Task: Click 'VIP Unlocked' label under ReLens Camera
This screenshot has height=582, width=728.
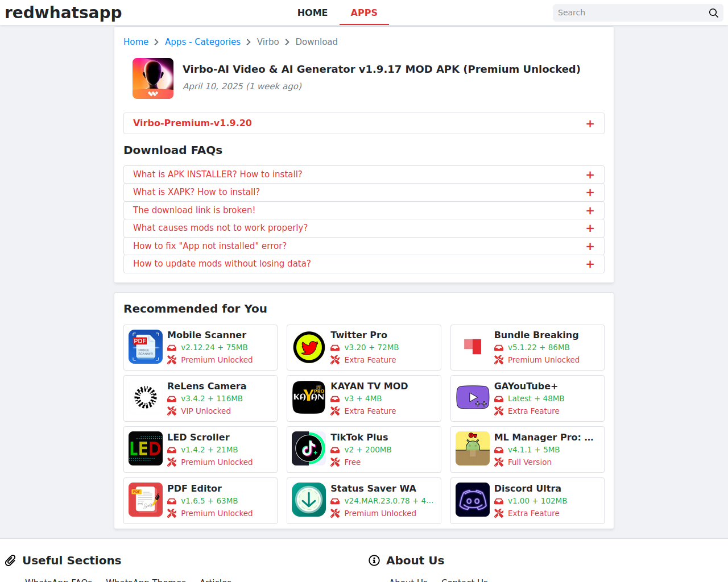Action: pos(206,411)
